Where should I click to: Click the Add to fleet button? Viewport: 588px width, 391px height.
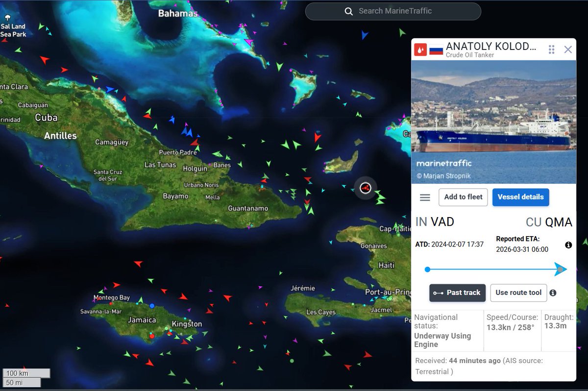(x=463, y=197)
